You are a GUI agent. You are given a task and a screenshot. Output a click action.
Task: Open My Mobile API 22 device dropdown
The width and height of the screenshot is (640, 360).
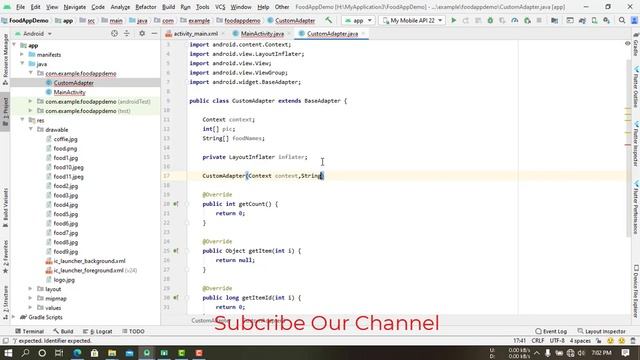pyautogui.click(x=412, y=20)
